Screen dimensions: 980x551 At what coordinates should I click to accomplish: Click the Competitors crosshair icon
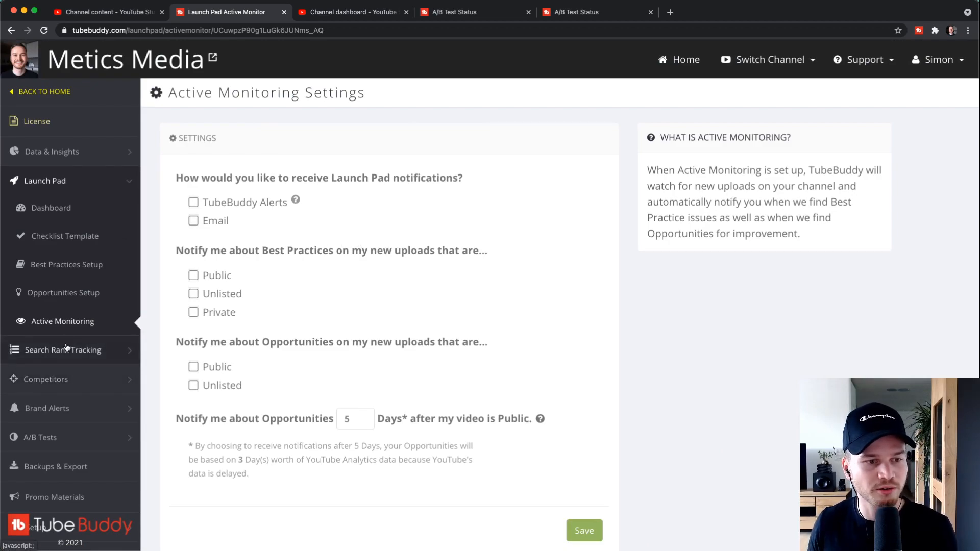pos(14,379)
